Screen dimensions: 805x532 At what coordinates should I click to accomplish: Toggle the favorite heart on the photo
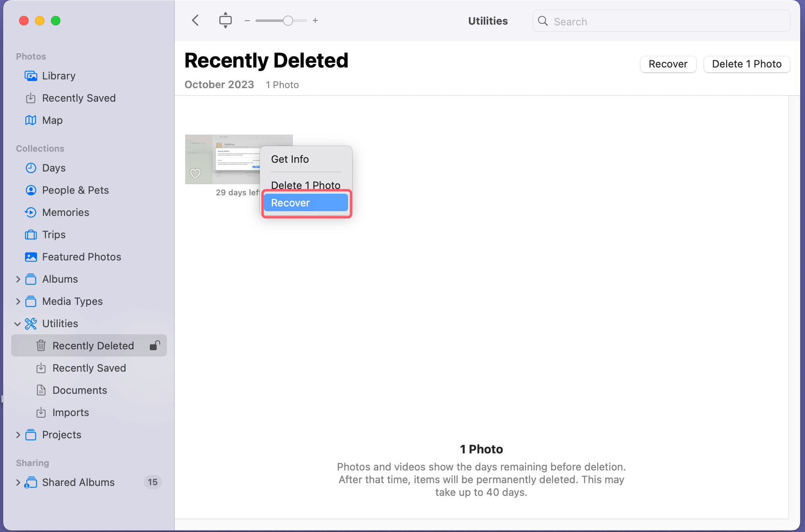coord(195,173)
